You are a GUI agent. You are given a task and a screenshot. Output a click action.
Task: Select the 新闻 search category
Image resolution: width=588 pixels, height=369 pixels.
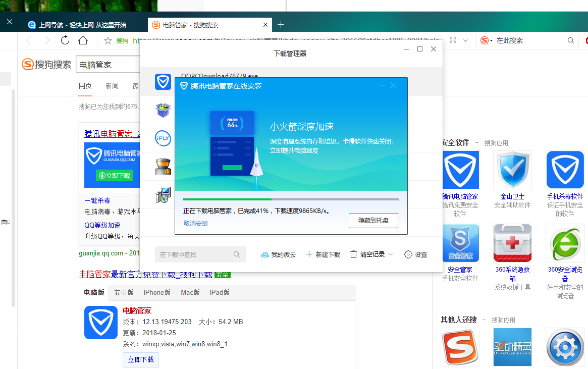point(112,86)
